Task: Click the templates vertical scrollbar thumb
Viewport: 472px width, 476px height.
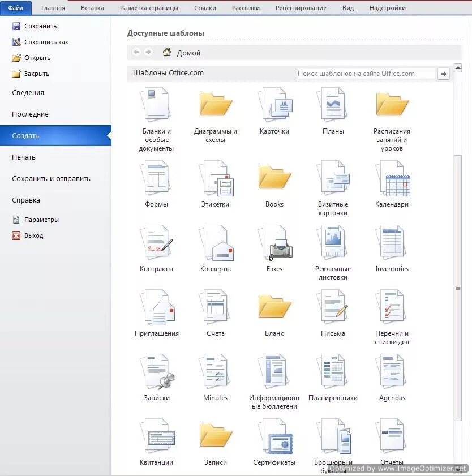Action: [x=458, y=288]
